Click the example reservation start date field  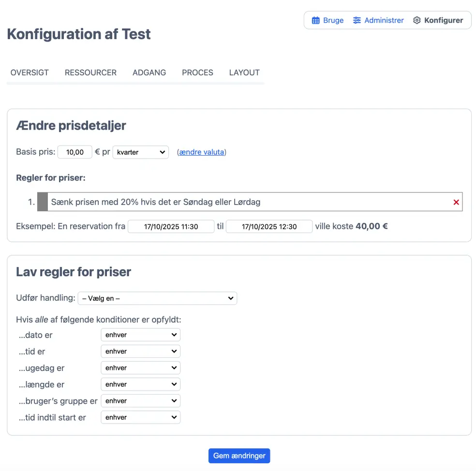point(171,226)
